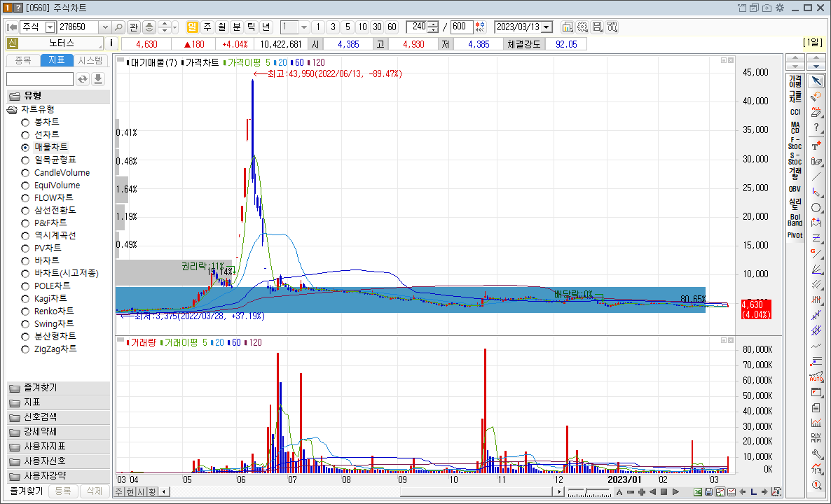
Task: Expand the 신호검색 folder section
Action: coord(58,417)
